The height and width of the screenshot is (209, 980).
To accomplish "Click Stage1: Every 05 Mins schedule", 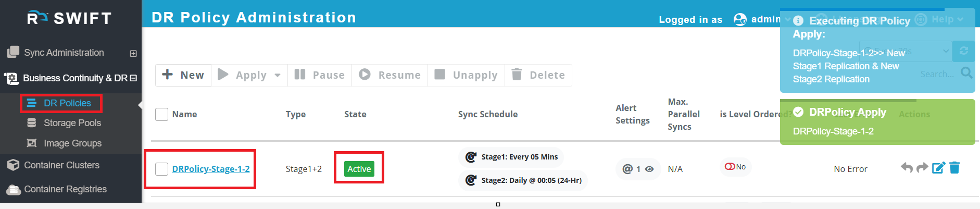I will tap(511, 157).
